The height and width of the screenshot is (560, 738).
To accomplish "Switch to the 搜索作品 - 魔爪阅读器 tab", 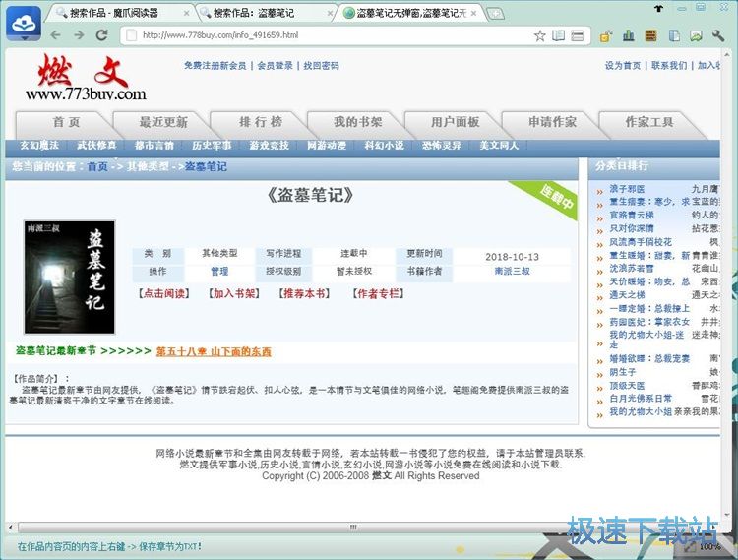I will click(118, 13).
